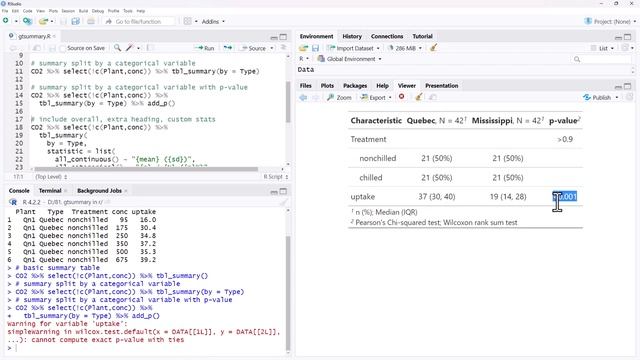Open the Publish dropdown arrow
The width and height of the screenshot is (640, 360).
click(x=617, y=97)
